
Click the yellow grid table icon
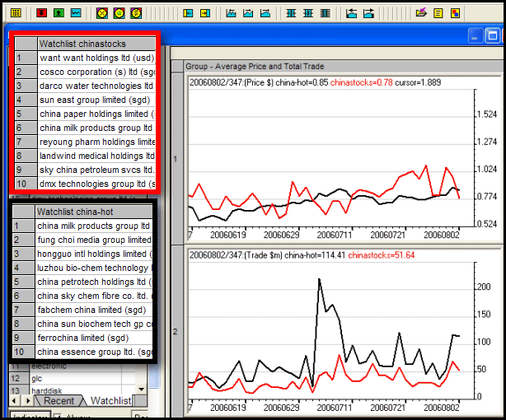coord(16,13)
